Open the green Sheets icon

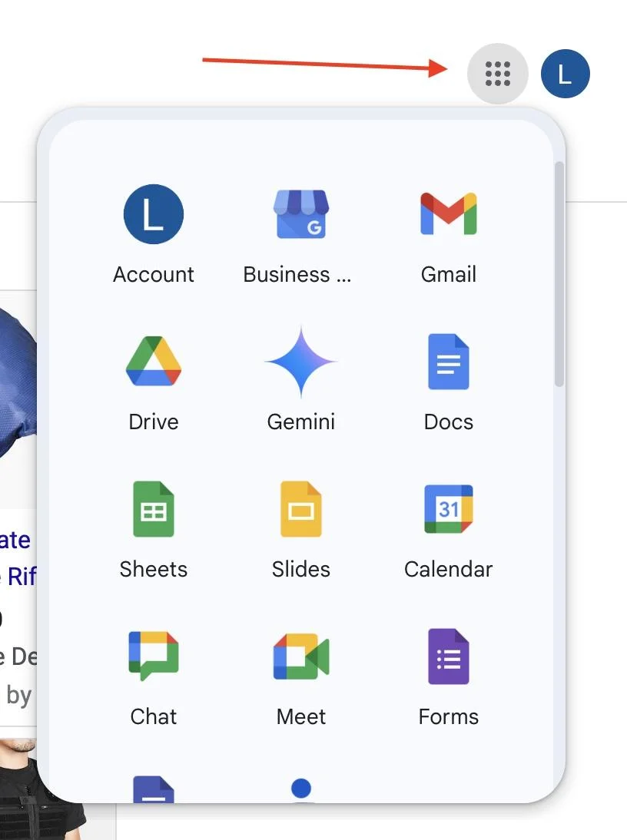point(154,509)
